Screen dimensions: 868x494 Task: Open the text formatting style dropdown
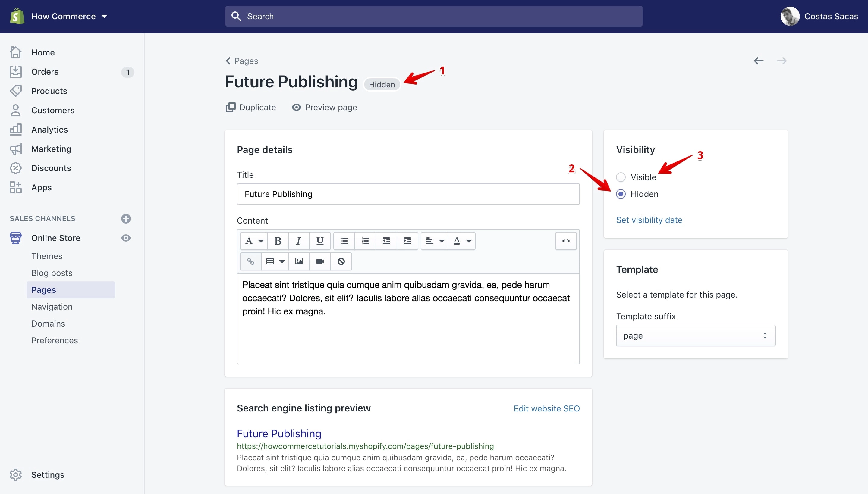click(x=253, y=241)
